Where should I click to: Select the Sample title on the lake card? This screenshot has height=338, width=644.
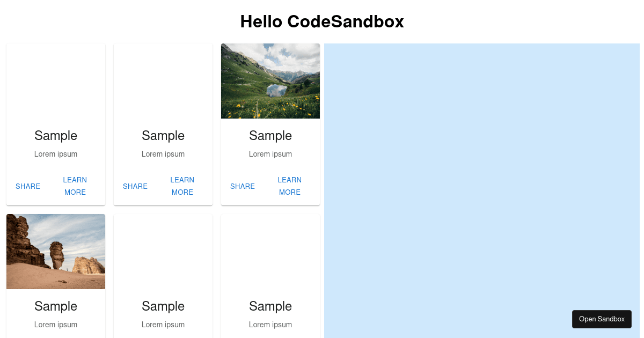click(x=270, y=136)
